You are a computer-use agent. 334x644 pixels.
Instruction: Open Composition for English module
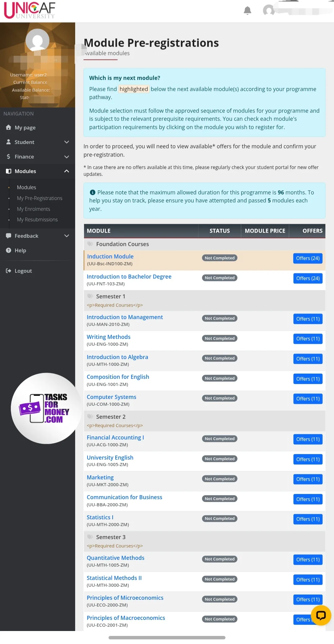point(118,377)
